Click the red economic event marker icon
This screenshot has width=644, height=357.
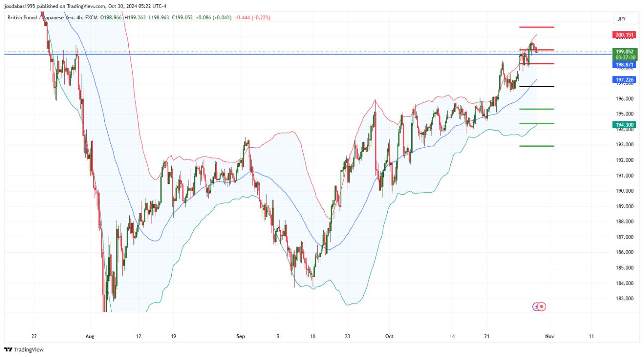pos(542,306)
